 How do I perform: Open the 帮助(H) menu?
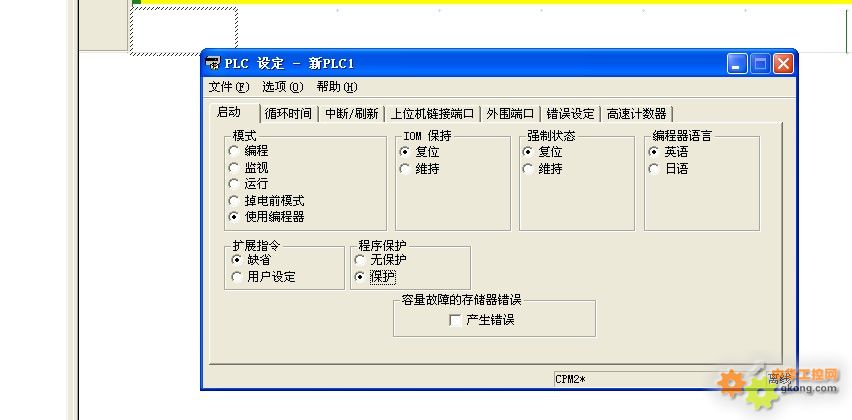[337, 87]
